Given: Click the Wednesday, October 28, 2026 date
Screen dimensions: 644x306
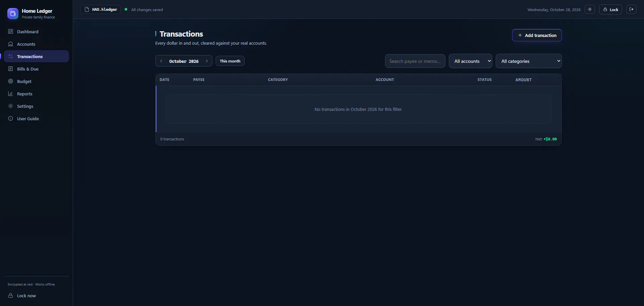Looking at the screenshot, I should [x=554, y=10].
